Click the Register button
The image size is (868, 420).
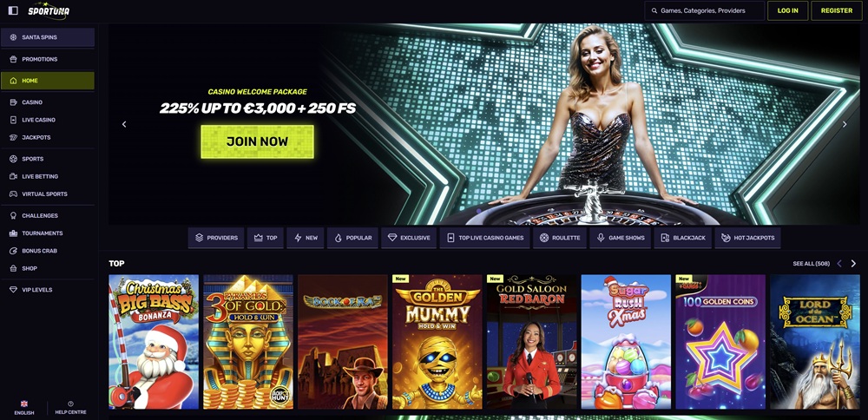[837, 10]
